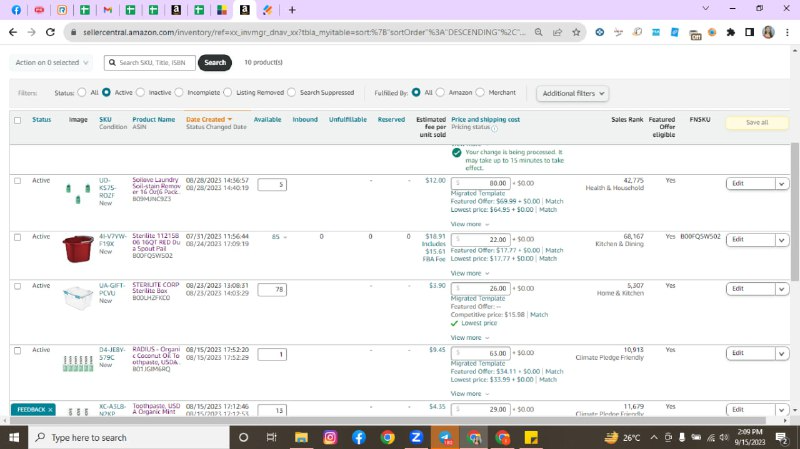Screen dimensions: 800x449
Task: Go back using the browser back arrow
Action: point(13,32)
